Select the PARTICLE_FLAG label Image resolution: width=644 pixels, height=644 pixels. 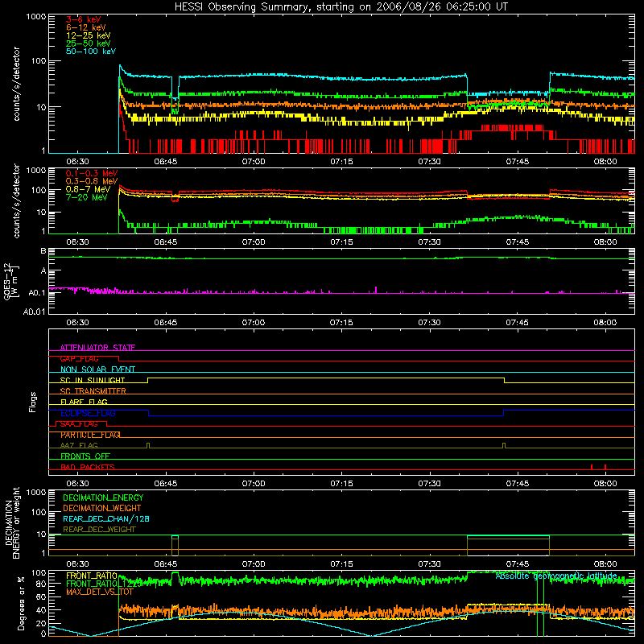[x=90, y=435]
